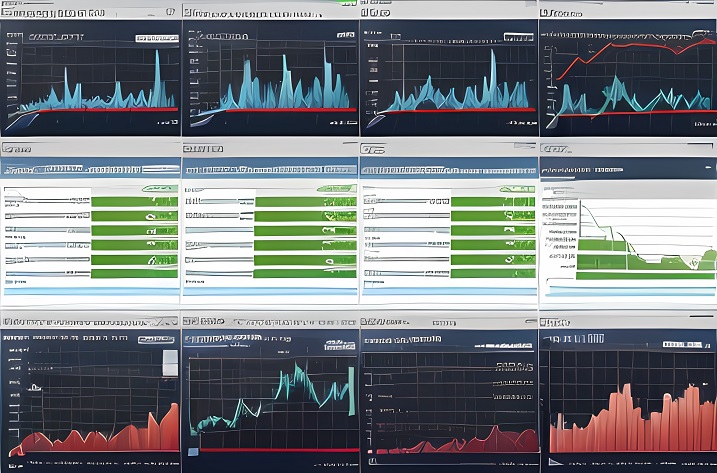Click the first green bar in middle-left table
717x473 pixels.
coord(134,201)
